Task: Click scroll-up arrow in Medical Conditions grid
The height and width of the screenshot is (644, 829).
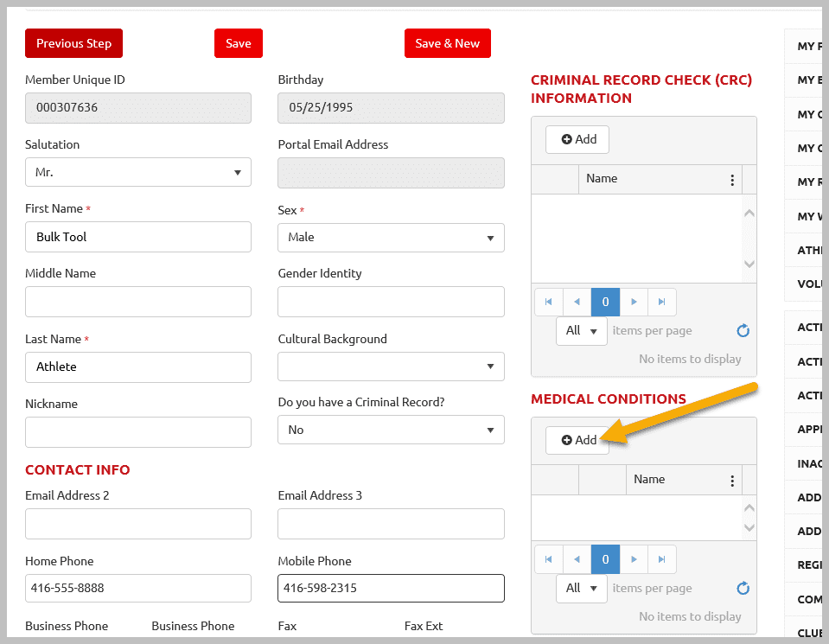Action: point(749,507)
